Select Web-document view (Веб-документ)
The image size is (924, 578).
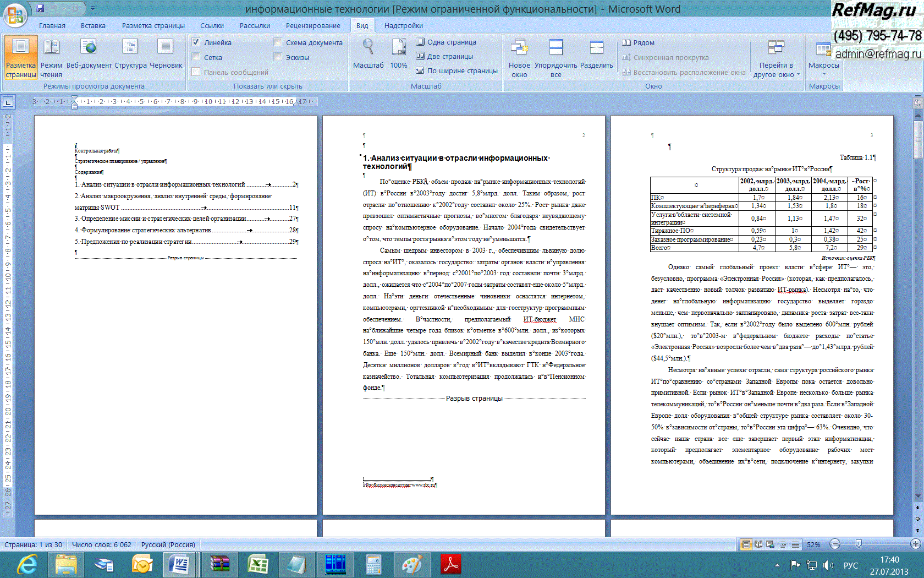(89, 58)
